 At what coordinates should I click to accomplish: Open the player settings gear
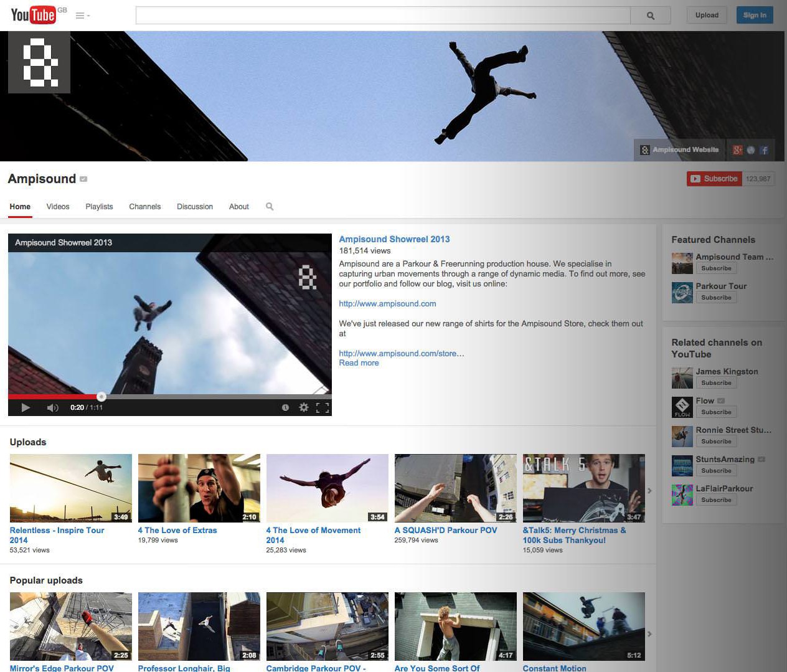tap(304, 407)
